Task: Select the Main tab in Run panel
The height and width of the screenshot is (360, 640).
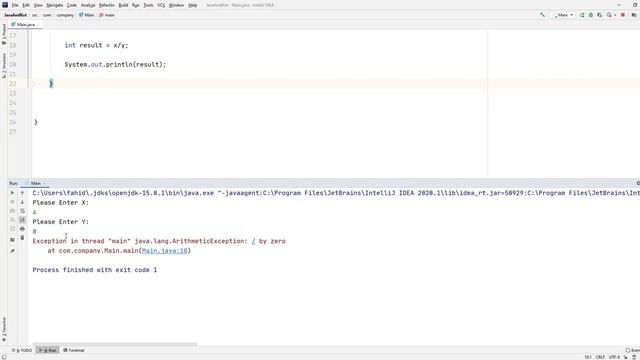Action: click(x=36, y=183)
